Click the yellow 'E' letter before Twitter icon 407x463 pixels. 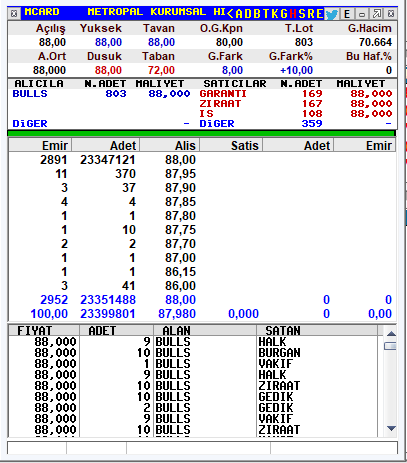click(x=319, y=14)
